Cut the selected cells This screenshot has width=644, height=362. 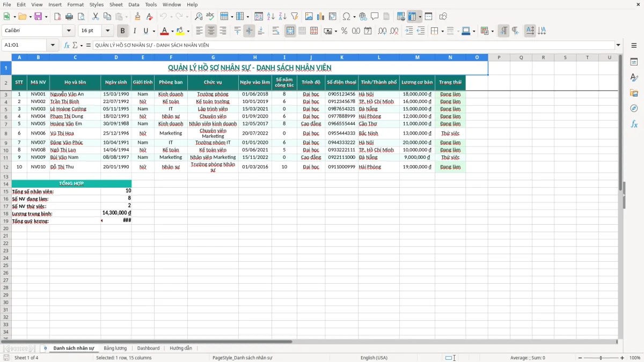(x=96, y=17)
